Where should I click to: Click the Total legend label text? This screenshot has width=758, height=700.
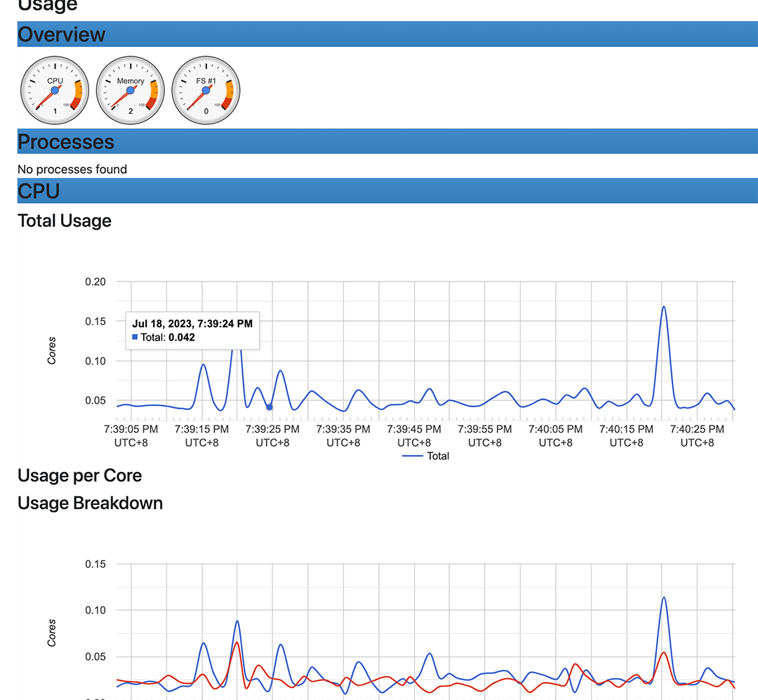tap(438, 456)
